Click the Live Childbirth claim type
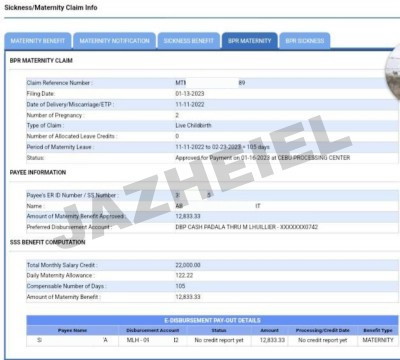 [x=193, y=125]
